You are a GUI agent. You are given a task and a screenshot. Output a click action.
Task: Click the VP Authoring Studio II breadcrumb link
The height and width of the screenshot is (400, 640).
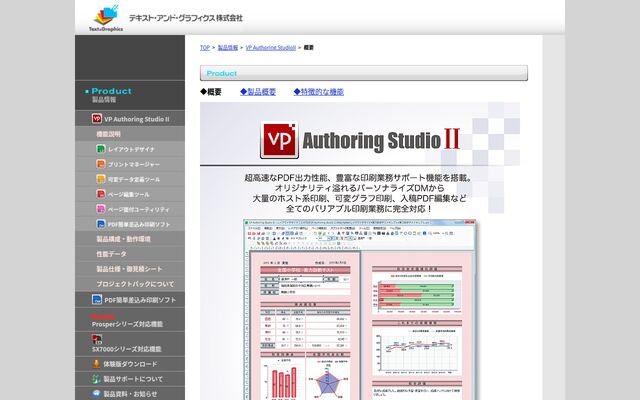pyautogui.click(x=271, y=48)
